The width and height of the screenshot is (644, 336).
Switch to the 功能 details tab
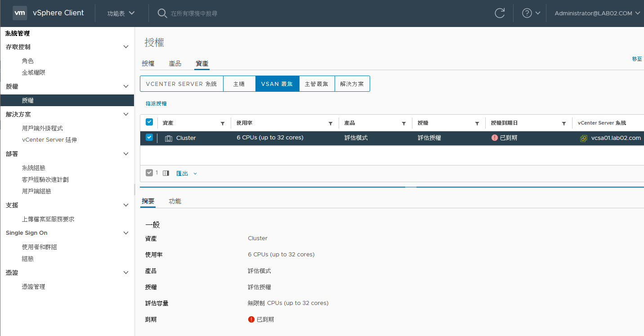tap(175, 201)
